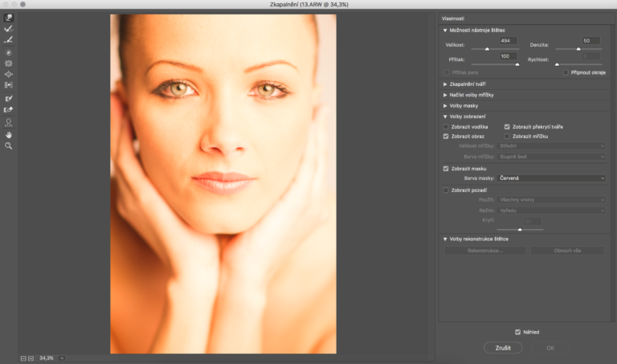This screenshot has height=364, width=617.
Task: Open the Barva masky dropdown
Action: [551, 178]
